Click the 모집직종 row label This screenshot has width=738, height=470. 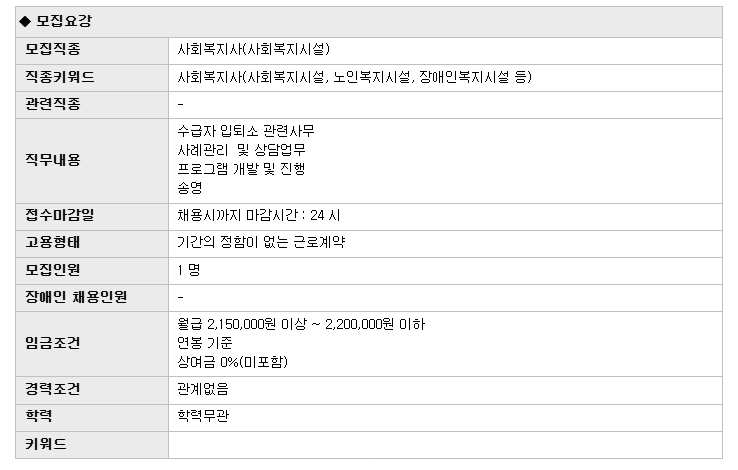click(x=53, y=49)
